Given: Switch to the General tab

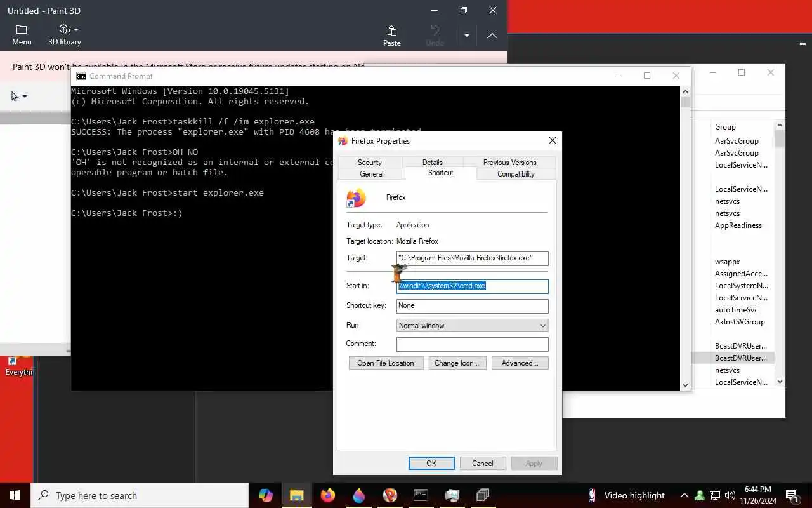Looking at the screenshot, I should coord(372,173).
